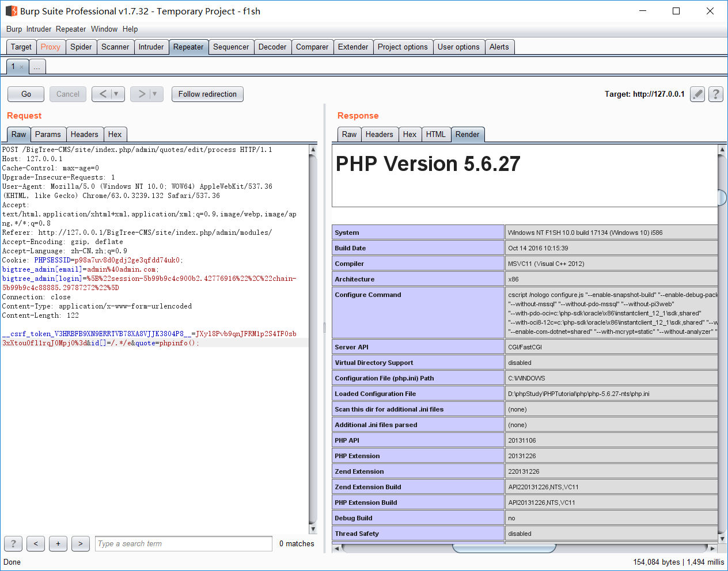Switch to the Intruder tool tab
This screenshot has width=728, height=571.
click(x=151, y=47)
